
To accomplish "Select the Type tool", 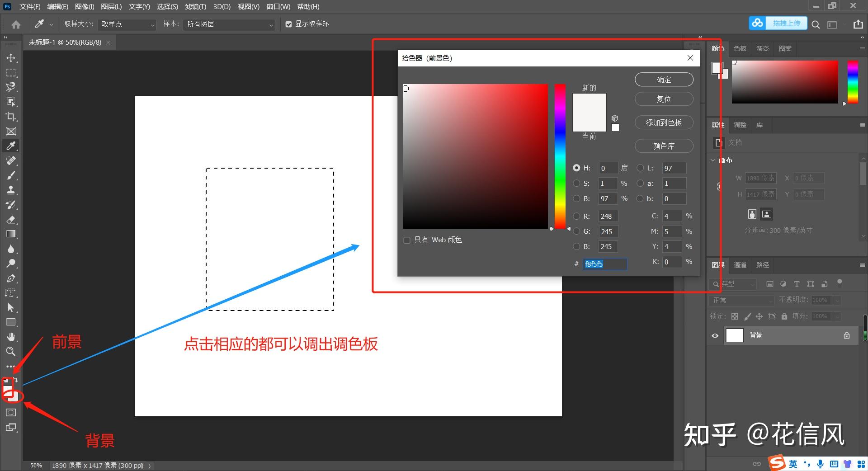I will 11,293.
